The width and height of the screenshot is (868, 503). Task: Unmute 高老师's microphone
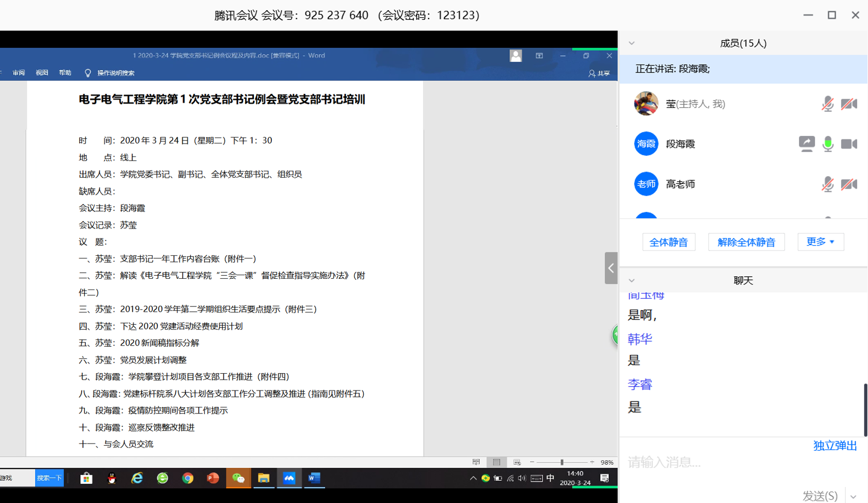828,184
